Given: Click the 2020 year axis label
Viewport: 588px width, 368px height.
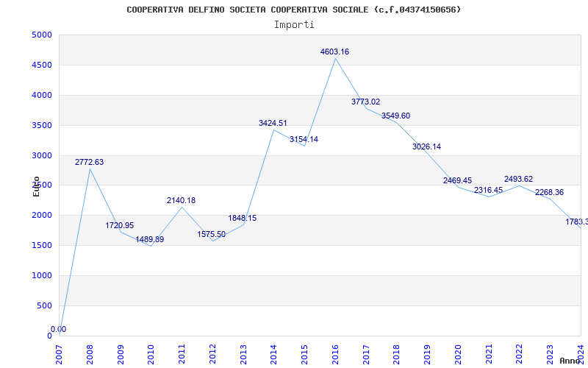Looking at the screenshot, I should coord(458,355).
